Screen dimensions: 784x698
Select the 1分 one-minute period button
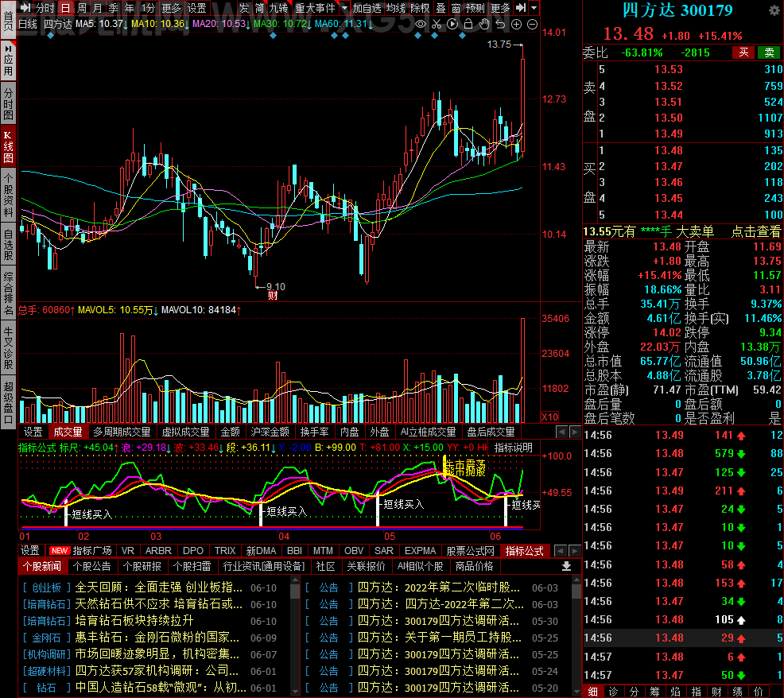(x=148, y=8)
